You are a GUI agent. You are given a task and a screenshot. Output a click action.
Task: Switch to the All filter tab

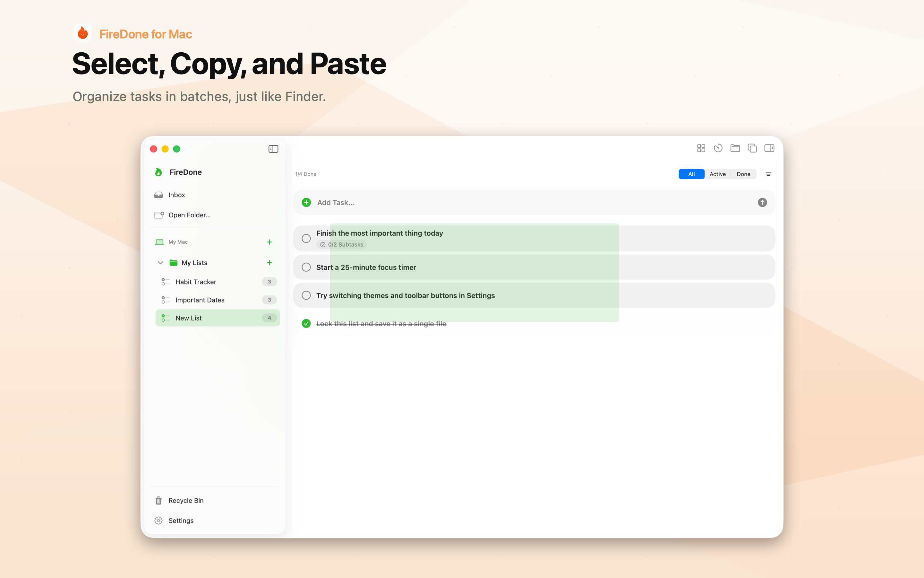click(x=691, y=174)
